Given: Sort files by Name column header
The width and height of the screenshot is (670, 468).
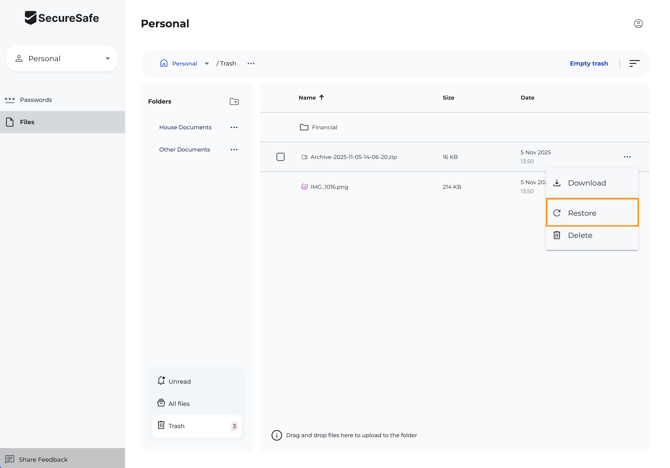Looking at the screenshot, I should (307, 98).
